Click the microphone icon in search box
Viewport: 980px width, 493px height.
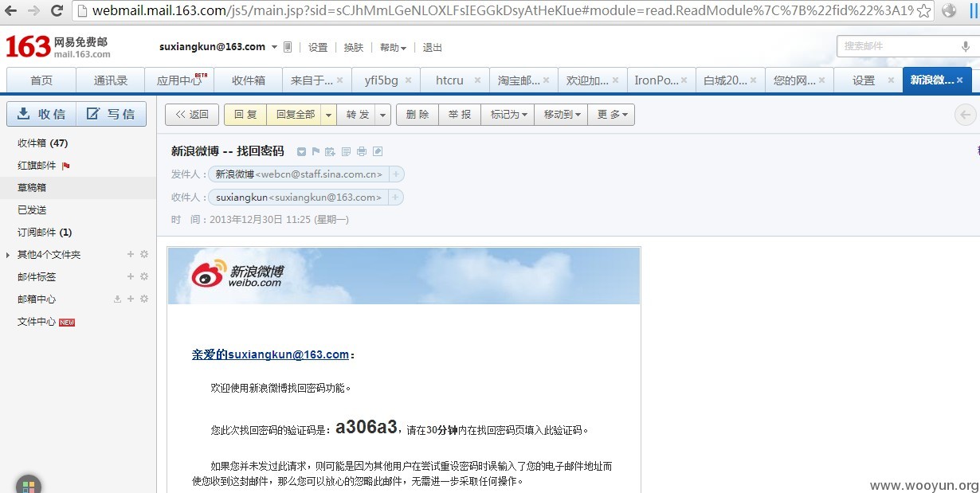[966, 46]
